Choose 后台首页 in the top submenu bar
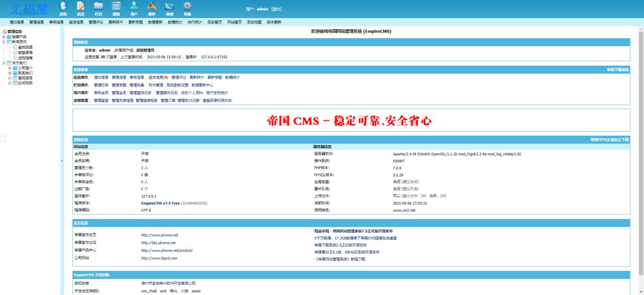This screenshot has height=295, width=644. tap(215, 22)
